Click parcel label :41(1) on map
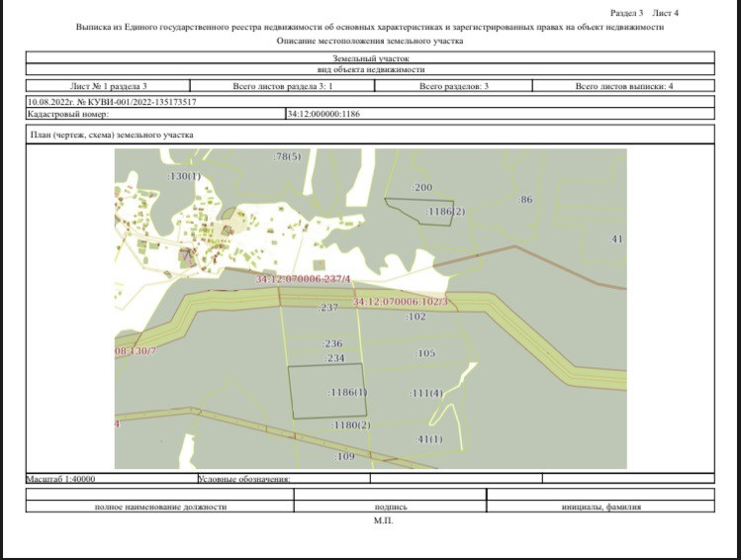 pos(429,439)
